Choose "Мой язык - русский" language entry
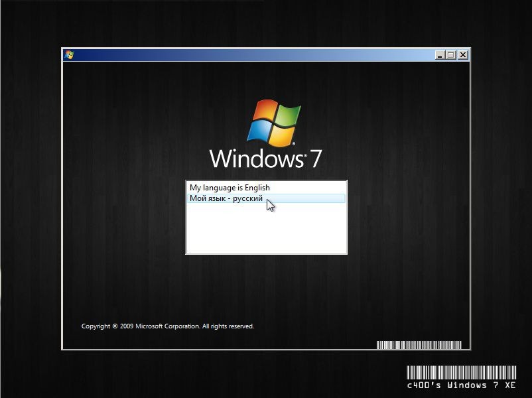 pos(266,198)
